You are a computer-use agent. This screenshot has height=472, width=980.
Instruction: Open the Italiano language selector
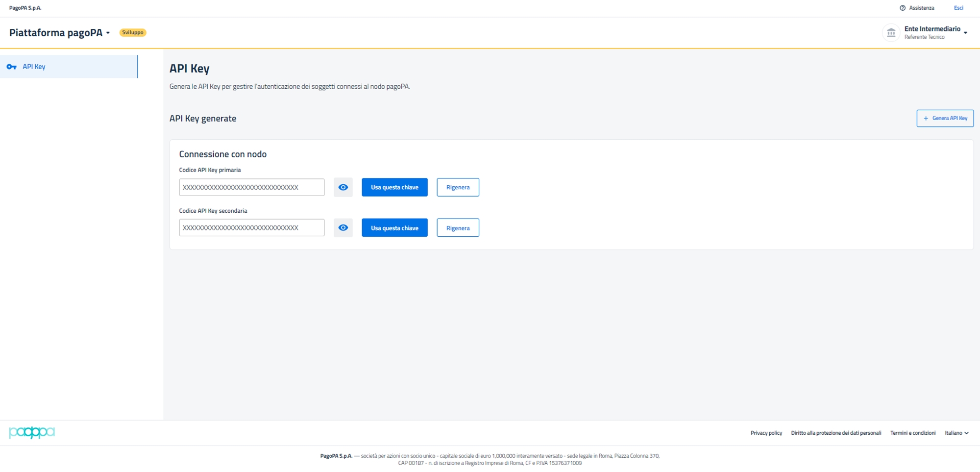coord(956,433)
